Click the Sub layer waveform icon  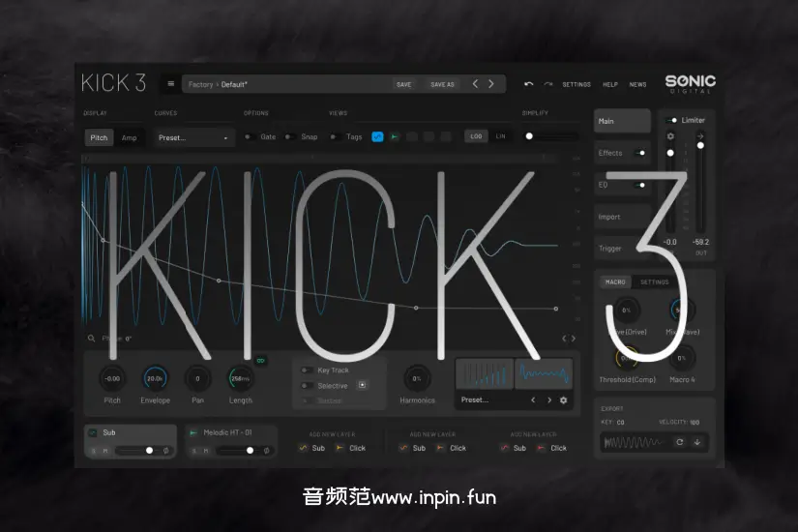coord(93,432)
